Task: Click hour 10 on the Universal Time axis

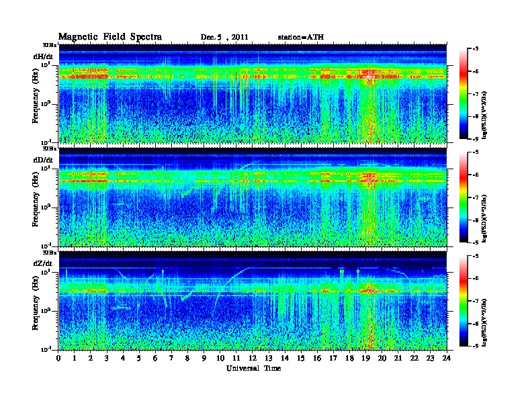Action: (220, 359)
